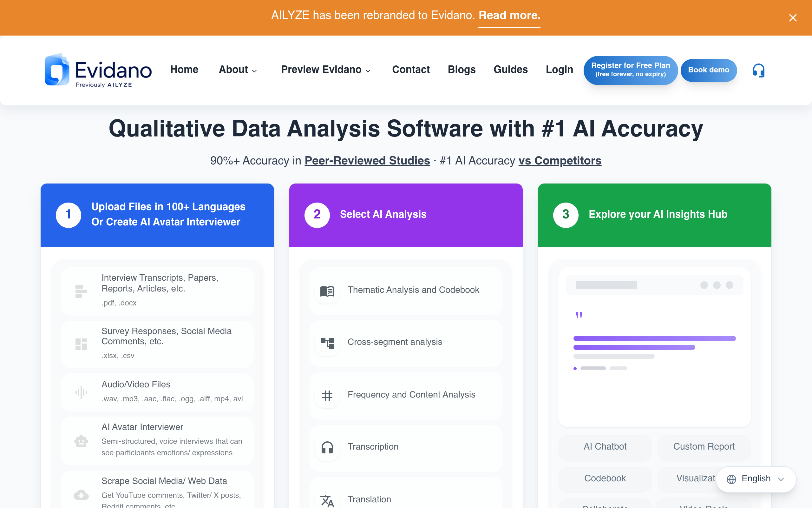Click the headphones icon beside Transcription
This screenshot has width=812, height=508.
(x=327, y=448)
